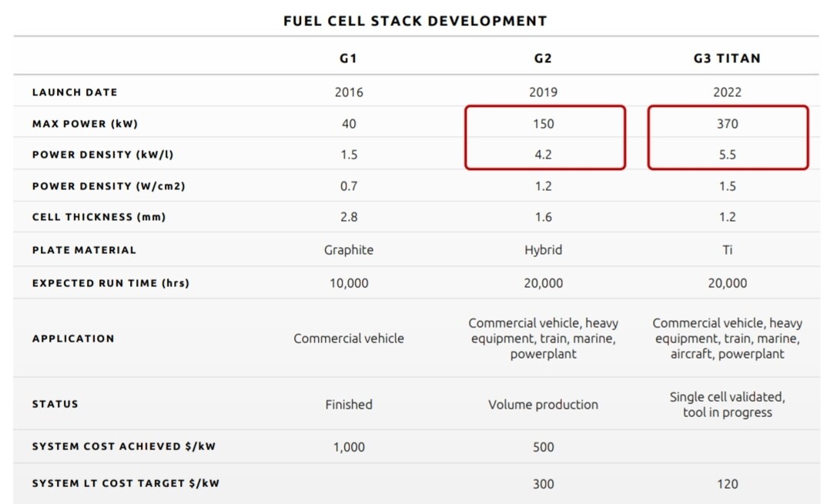Click the G3 TITAN column header

tap(727, 58)
